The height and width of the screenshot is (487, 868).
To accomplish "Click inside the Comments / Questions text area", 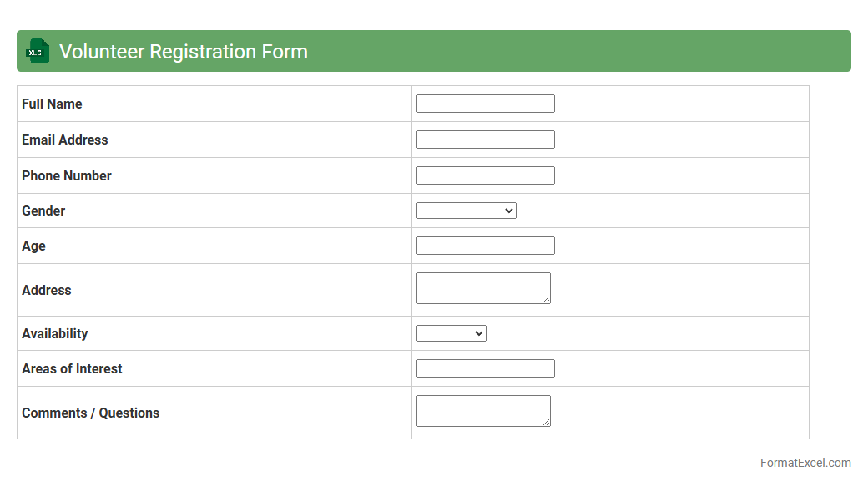I will [x=482, y=411].
